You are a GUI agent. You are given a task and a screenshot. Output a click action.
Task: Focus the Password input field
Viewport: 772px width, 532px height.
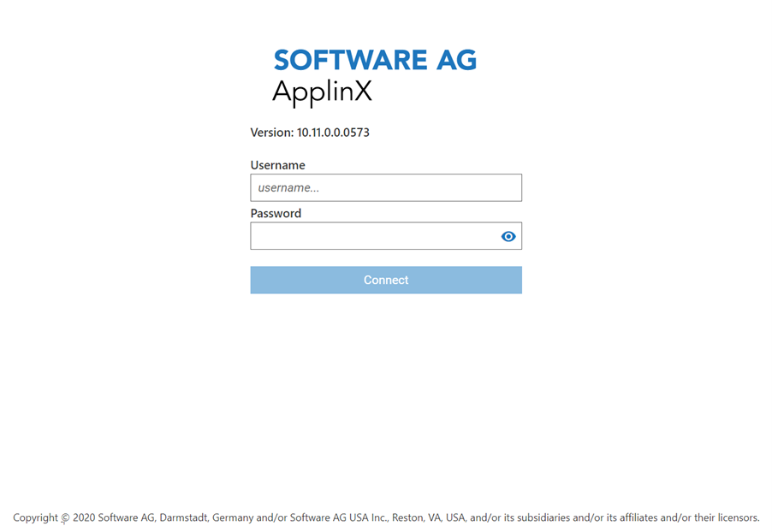(x=386, y=236)
